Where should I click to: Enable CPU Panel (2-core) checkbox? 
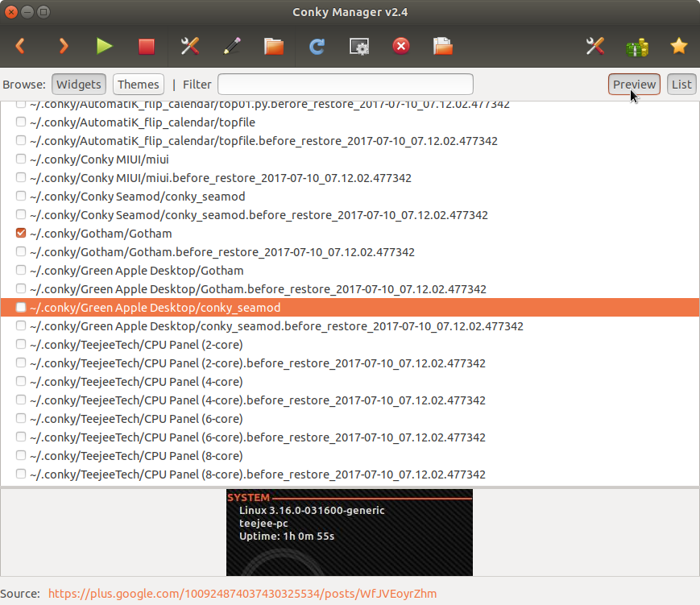click(x=20, y=344)
